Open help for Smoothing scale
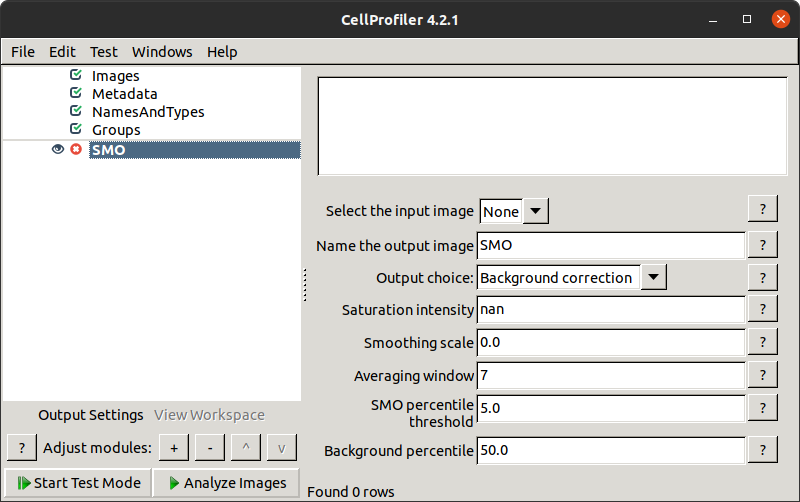Image resolution: width=800 pixels, height=502 pixels. pos(763,342)
